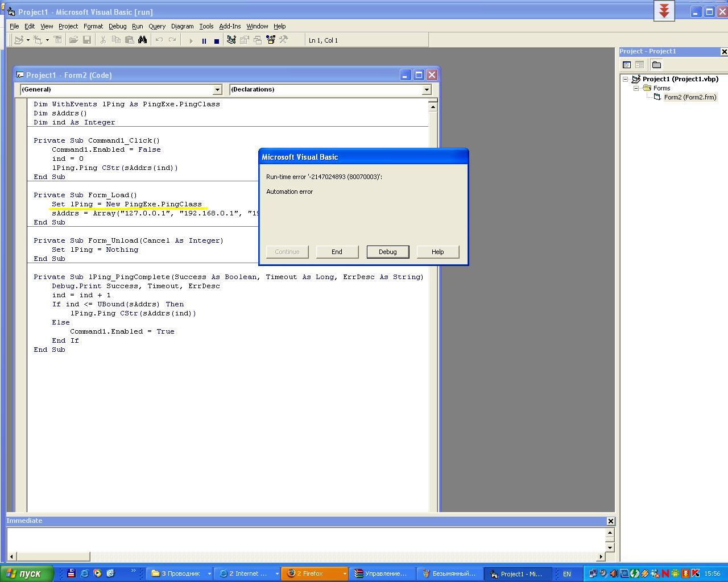Open the Edit menu
Viewport: 728px width, 582px height.
pyautogui.click(x=30, y=26)
